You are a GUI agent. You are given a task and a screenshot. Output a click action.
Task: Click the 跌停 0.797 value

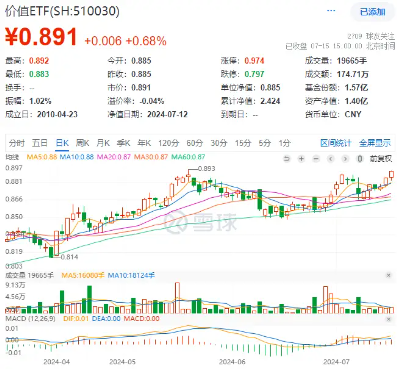pyautogui.click(x=254, y=74)
